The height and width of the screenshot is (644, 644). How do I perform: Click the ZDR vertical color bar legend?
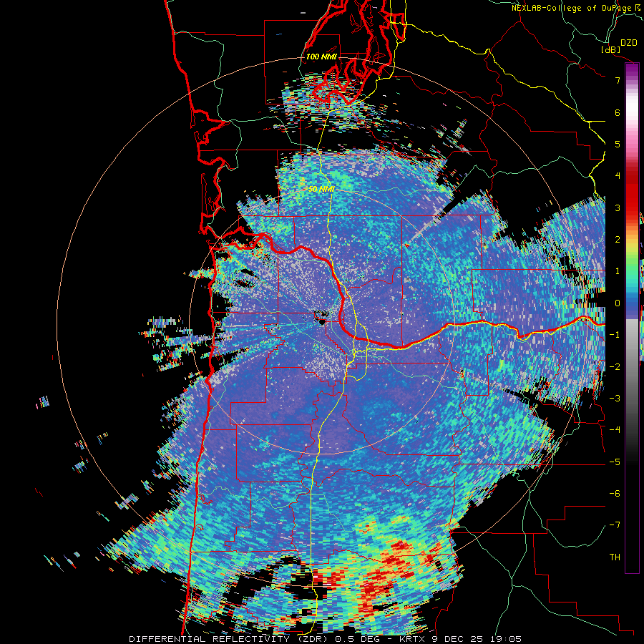[632, 318]
